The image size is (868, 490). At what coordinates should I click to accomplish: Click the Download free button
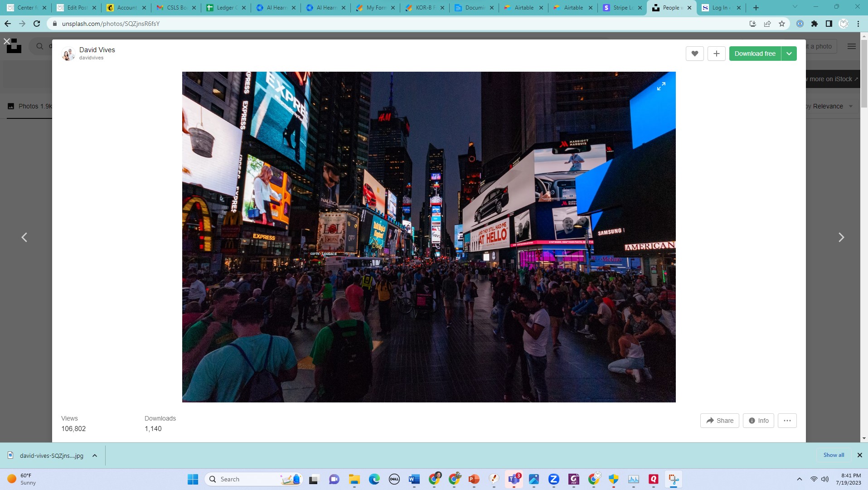tap(755, 54)
